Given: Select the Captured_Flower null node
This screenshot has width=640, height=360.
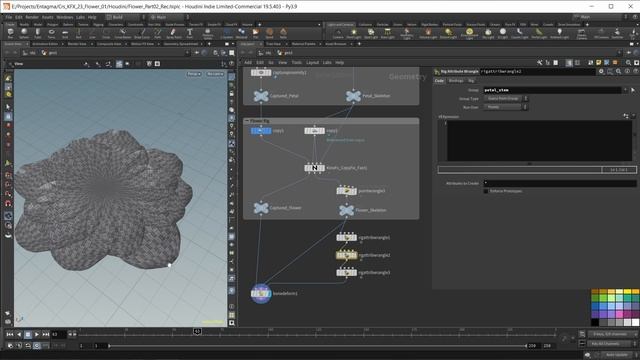Looking at the screenshot, I should coord(261,208).
